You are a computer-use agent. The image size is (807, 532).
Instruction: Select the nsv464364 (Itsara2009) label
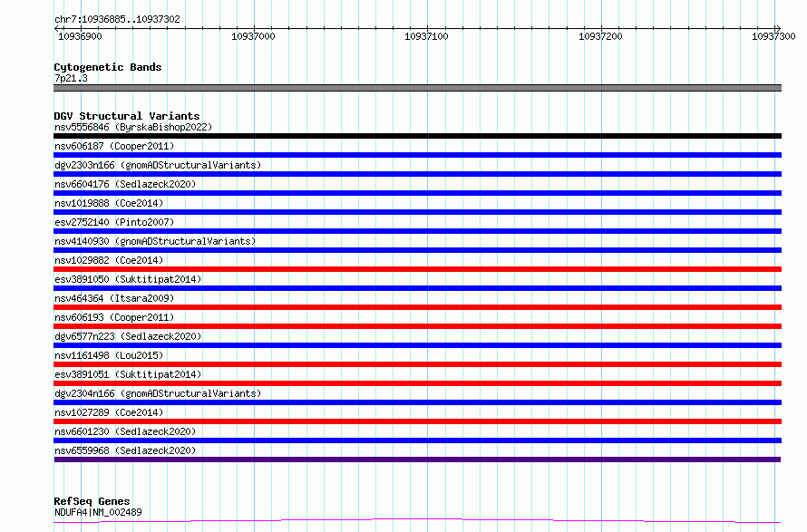click(x=114, y=298)
